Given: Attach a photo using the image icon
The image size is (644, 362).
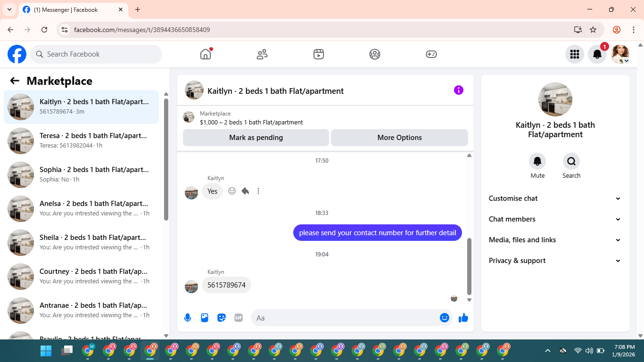Looking at the screenshot, I should (205, 318).
